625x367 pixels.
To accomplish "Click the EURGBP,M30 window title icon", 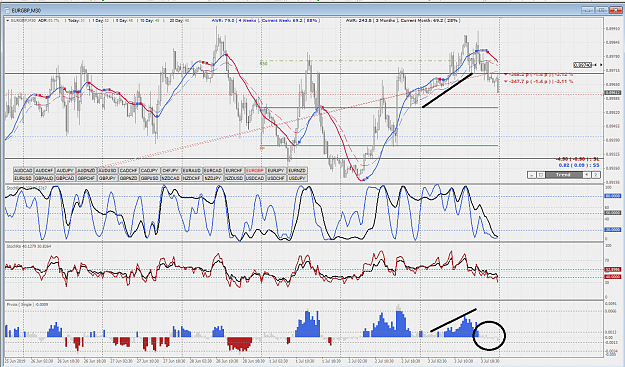I will (x=7, y=10).
